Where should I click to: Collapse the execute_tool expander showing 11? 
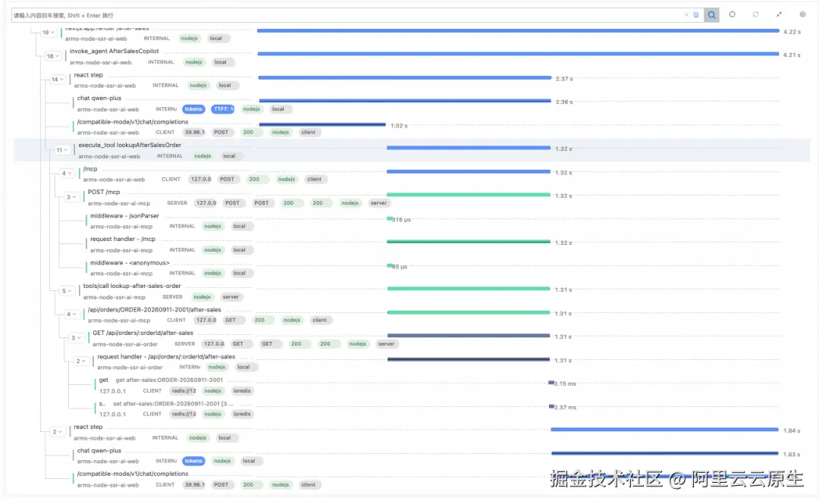coord(62,150)
